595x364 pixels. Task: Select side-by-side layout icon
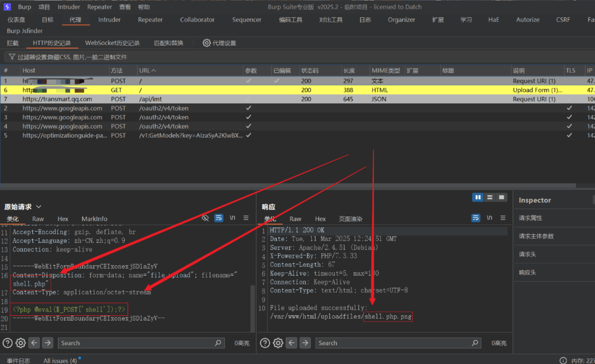point(478,197)
